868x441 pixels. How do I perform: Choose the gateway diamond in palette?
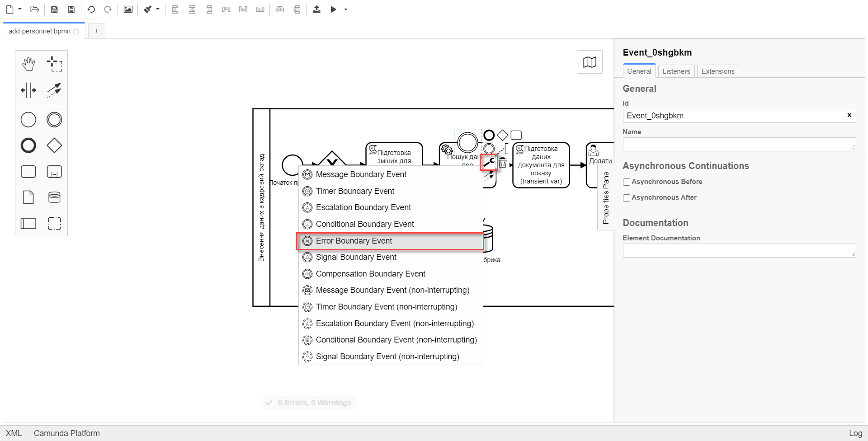click(54, 145)
